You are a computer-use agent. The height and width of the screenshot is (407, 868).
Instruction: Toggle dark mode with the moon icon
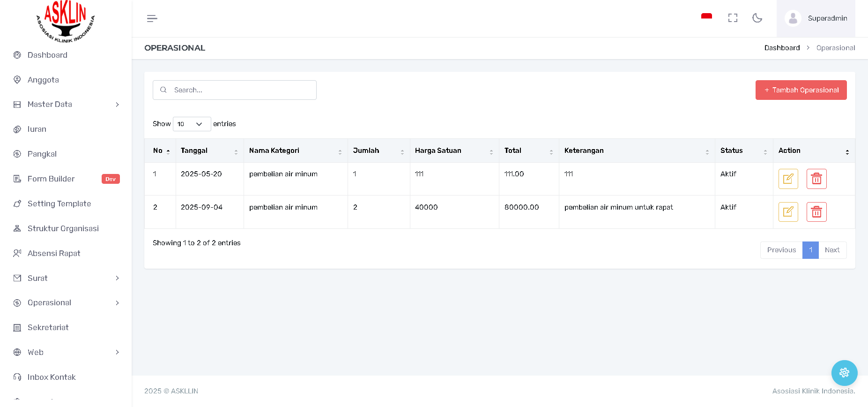tap(757, 18)
